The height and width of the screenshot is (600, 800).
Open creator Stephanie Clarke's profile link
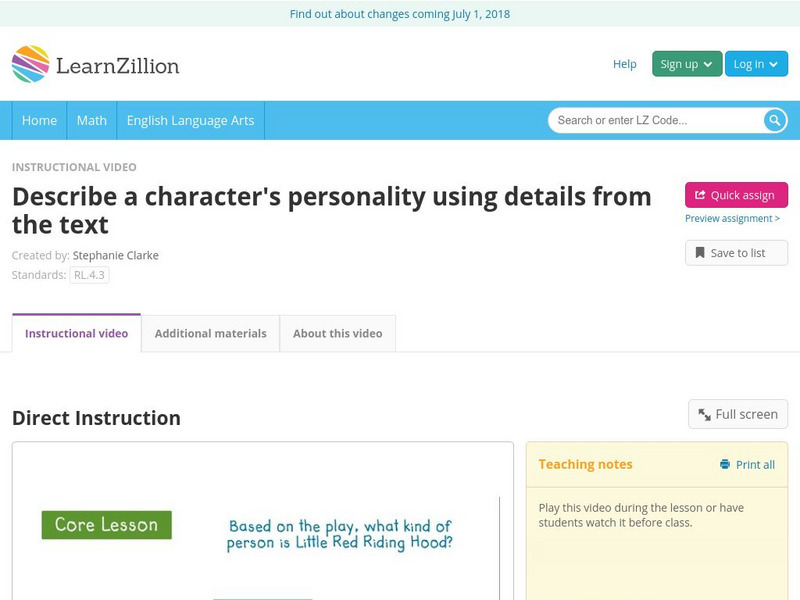[116, 255]
